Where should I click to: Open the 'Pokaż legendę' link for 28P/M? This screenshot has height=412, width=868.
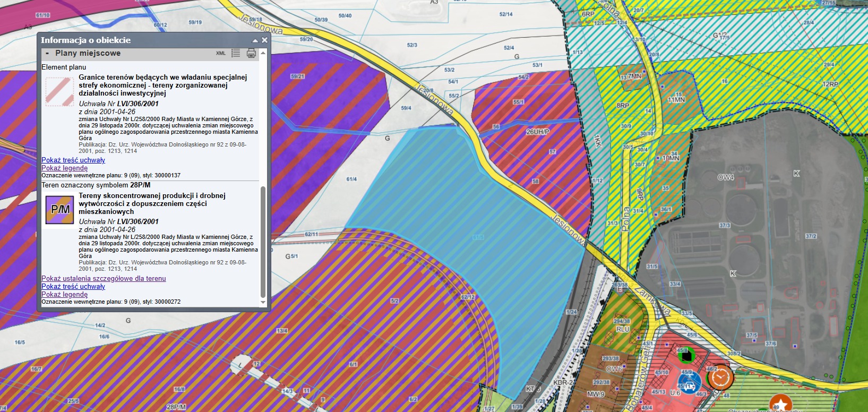[x=64, y=294]
